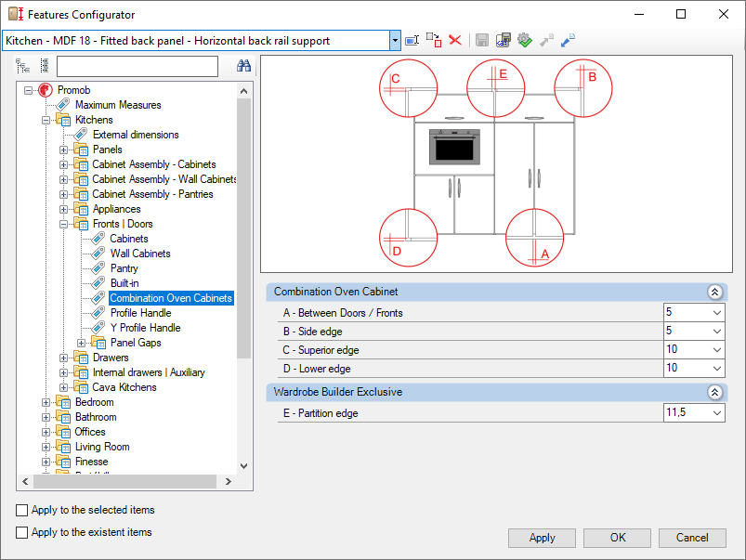Viewport: 746px width, 560px height.
Task: Open B - Side edge value dropdown
Action: tap(717, 332)
